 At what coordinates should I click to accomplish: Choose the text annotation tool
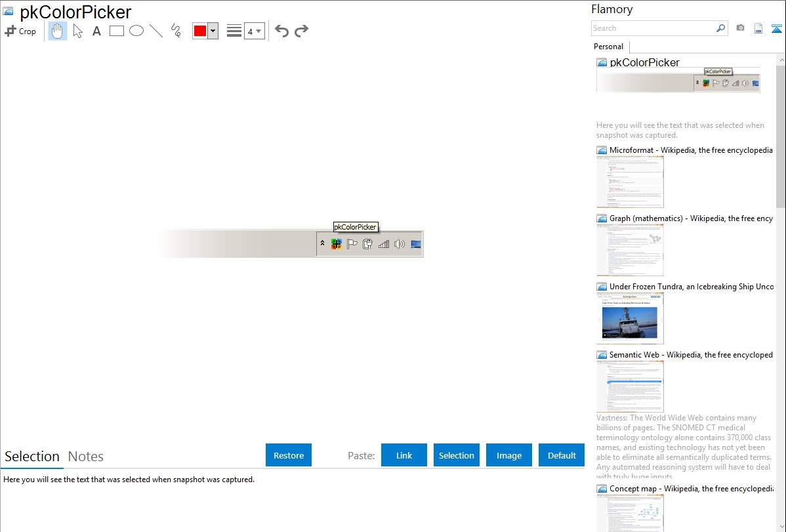click(x=96, y=31)
